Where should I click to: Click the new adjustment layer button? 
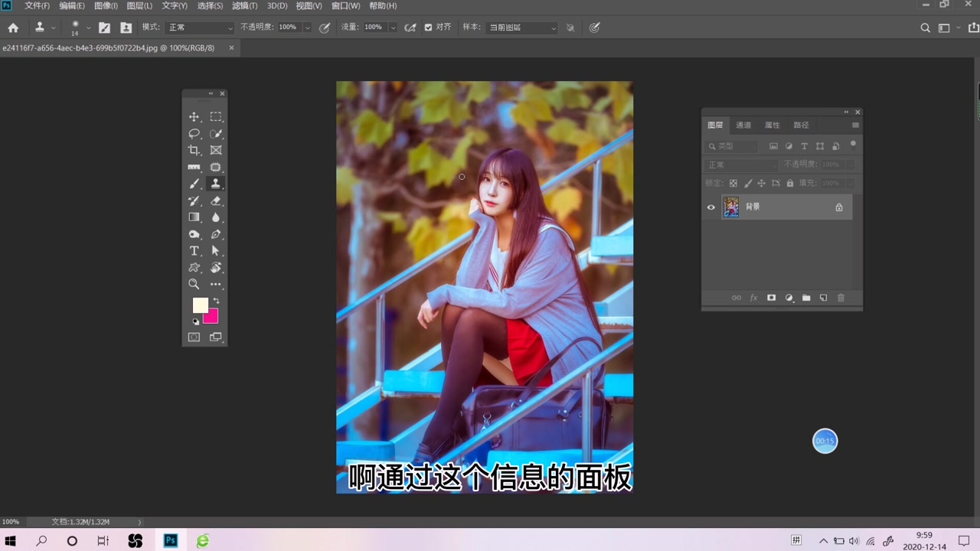[789, 298]
